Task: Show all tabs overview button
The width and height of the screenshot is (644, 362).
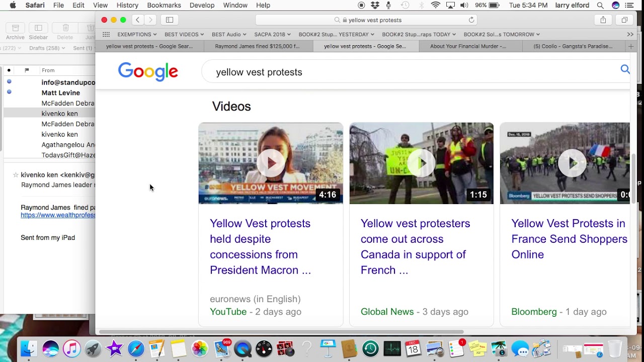Action: coord(624,20)
